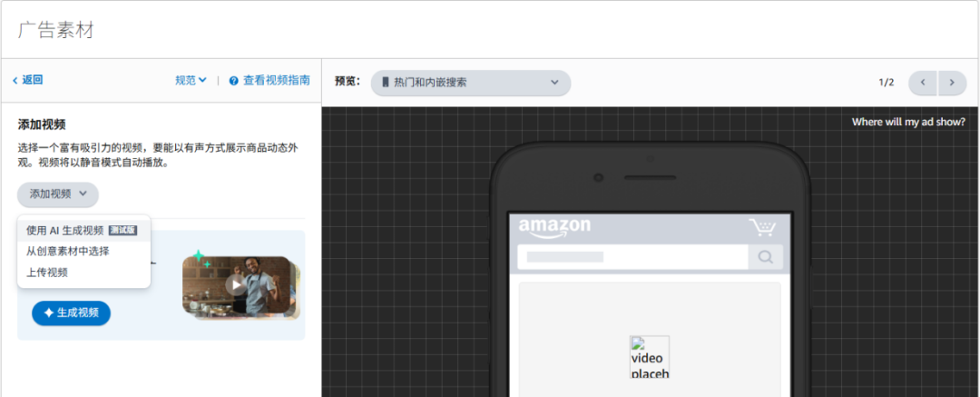
Task: Click the 预览: label
Action: [x=348, y=81]
